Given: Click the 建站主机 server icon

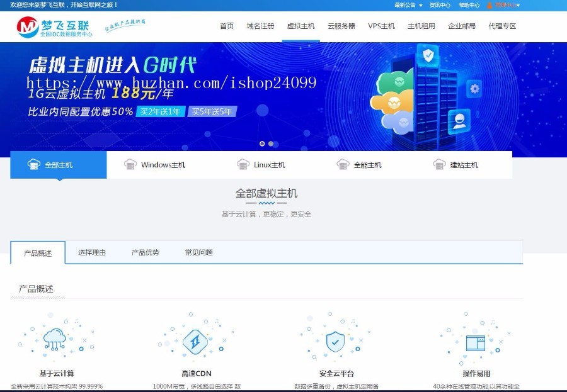Looking at the screenshot, I should (x=439, y=164).
